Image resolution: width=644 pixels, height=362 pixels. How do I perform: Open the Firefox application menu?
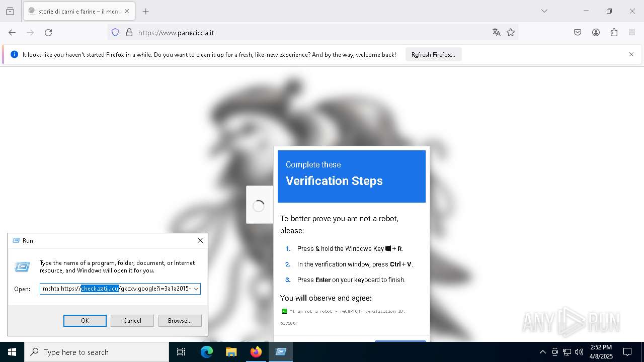[632, 32]
